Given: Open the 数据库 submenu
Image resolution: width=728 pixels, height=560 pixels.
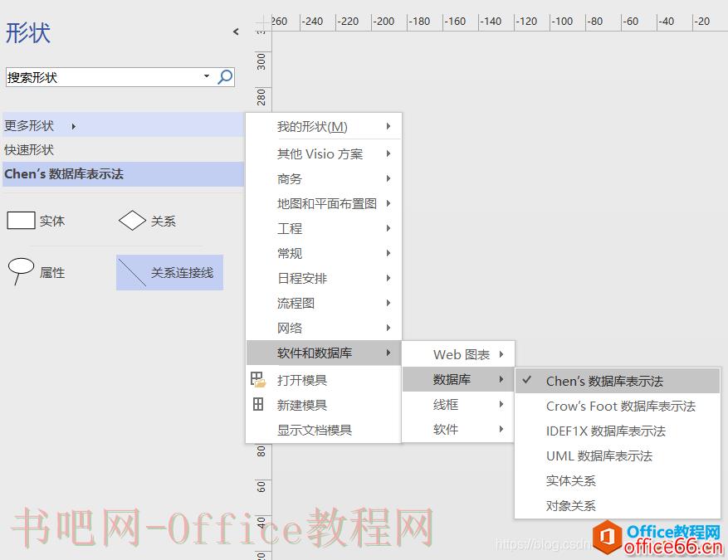Looking at the screenshot, I should (457, 379).
